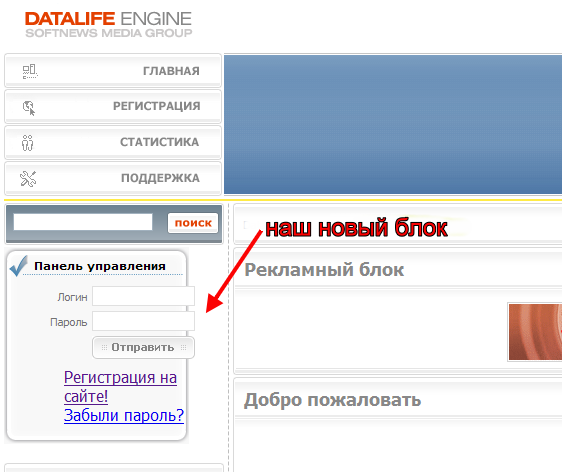The height and width of the screenshot is (472, 562).
Task: Open the Забыли пароль? link
Action: [x=124, y=415]
